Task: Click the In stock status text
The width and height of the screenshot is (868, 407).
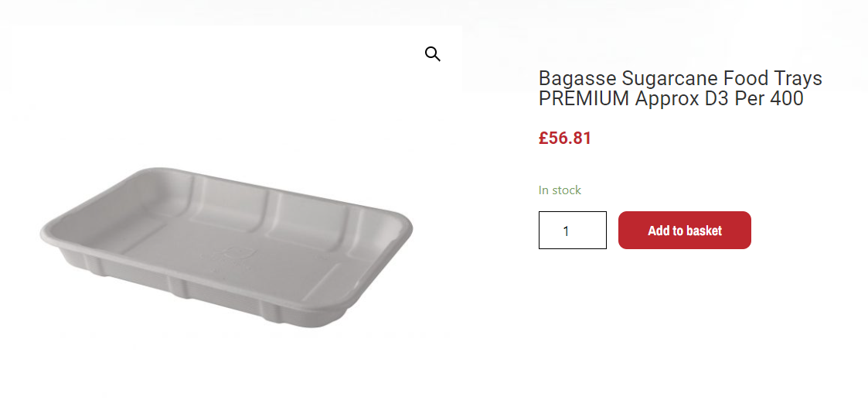Action: 560,190
